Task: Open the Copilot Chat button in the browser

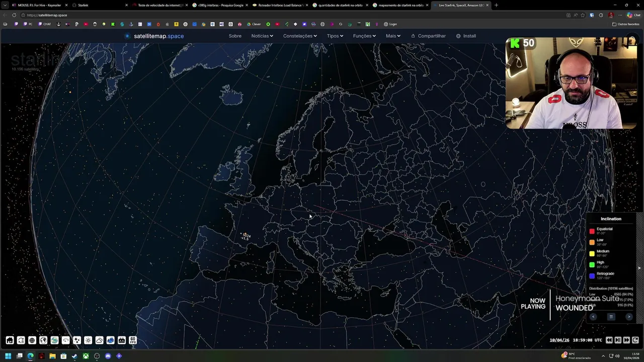Action: click(633, 15)
